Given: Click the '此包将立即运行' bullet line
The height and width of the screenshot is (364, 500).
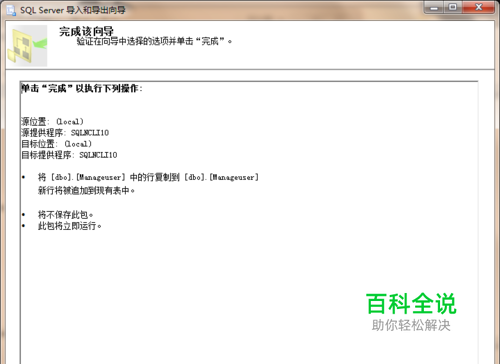Looking at the screenshot, I should [x=69, y=226].
